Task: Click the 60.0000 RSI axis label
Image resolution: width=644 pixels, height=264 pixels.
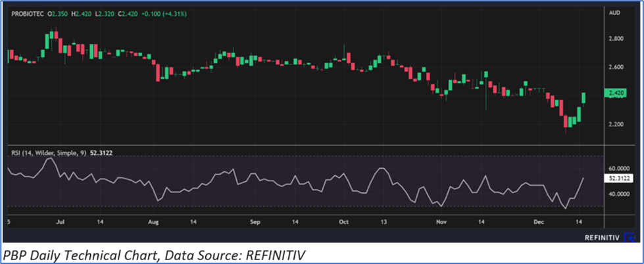Action: pyautogui.click(x=619, y=169)
